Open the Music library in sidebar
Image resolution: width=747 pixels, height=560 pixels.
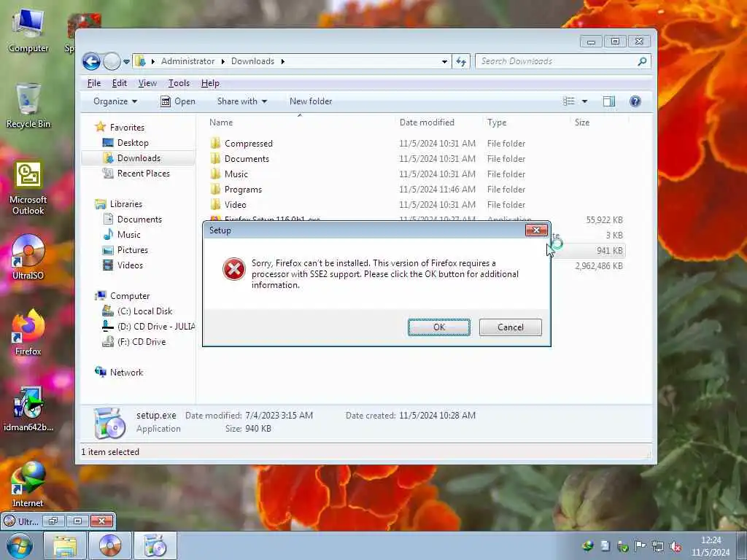coord(122,234)
